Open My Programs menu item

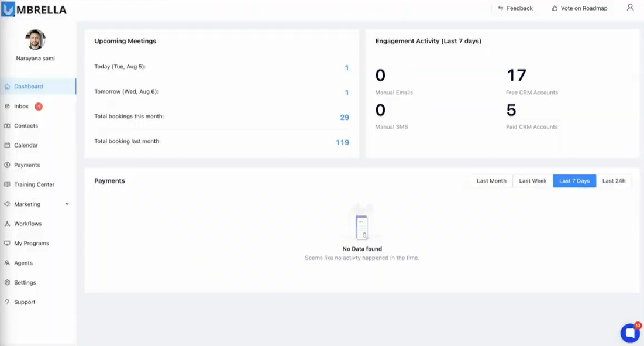tap(38, 244)
